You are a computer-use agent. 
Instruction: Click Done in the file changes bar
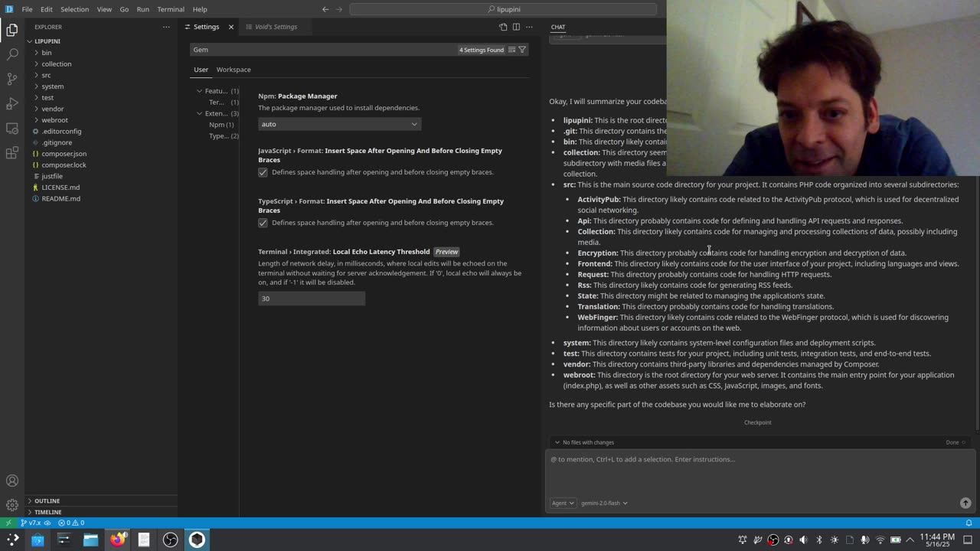[x=952, y=442]
